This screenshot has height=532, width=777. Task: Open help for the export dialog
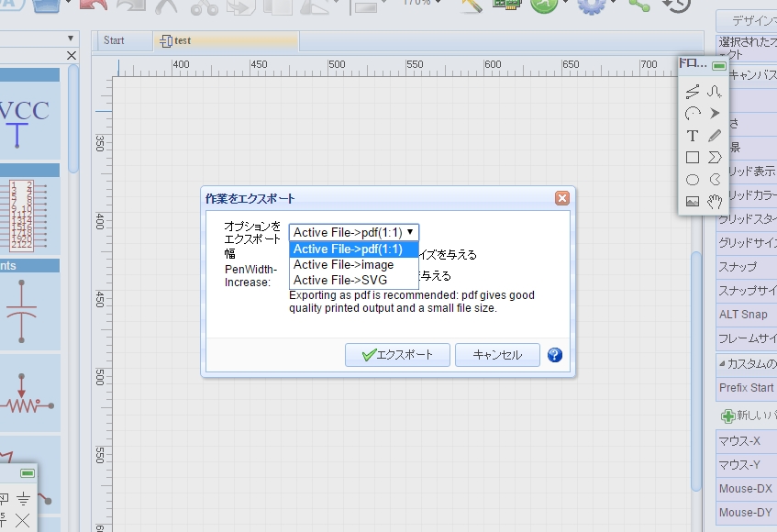pyautogui.click(x=554, y=355)
